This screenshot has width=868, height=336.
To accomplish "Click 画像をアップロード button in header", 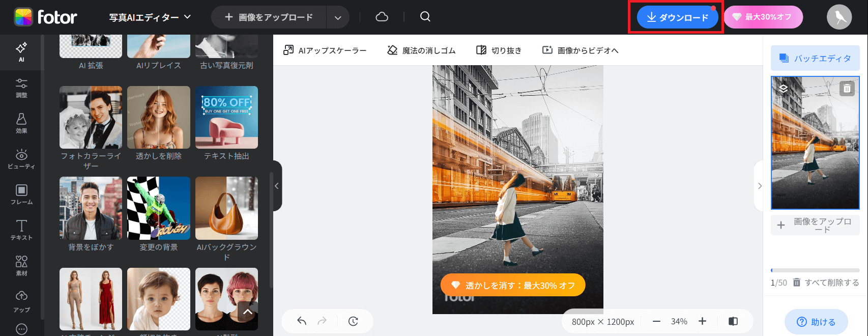I will click(x=270, y=17).
